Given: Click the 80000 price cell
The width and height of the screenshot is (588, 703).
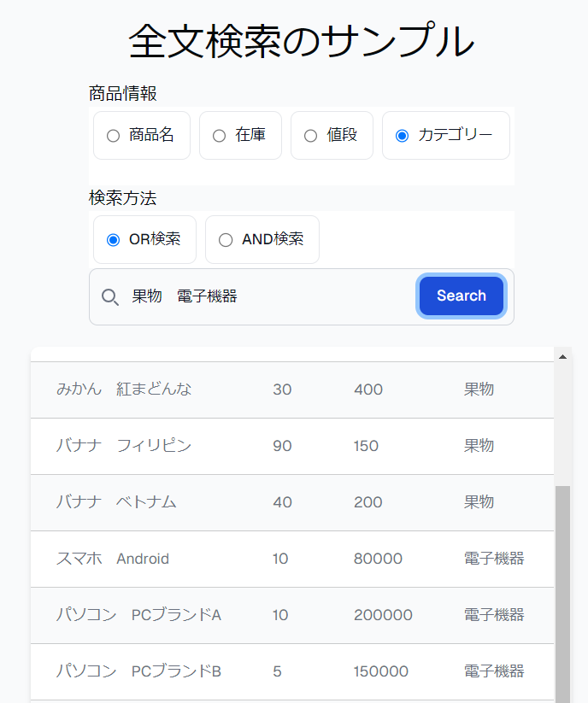Looking at the screenshot, I should [378, 559].
